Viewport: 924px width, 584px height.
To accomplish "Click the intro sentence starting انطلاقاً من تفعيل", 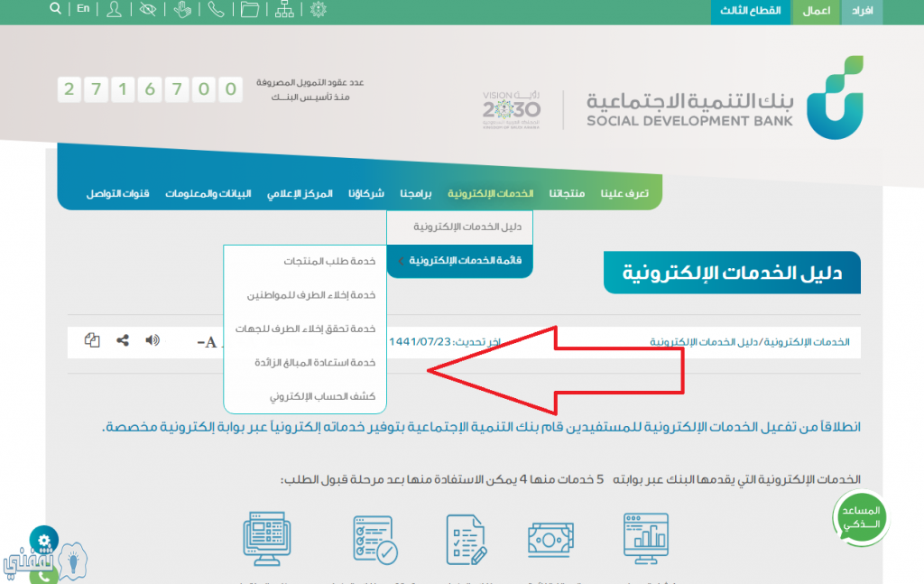I will [x=481, y=427].
